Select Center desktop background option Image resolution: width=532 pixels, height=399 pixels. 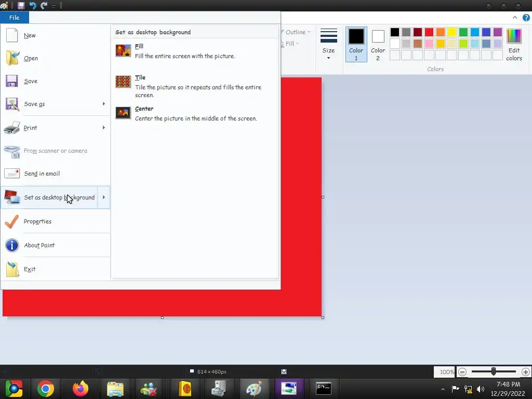(194, 113)
